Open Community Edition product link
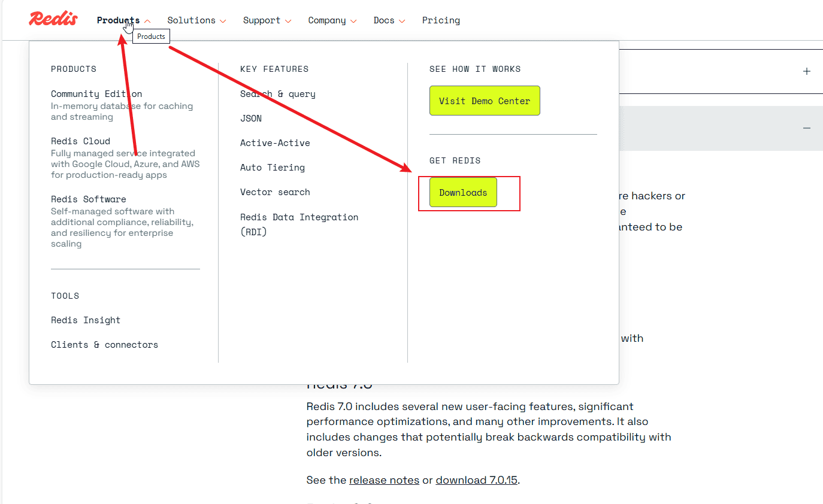Image resolution: width=823 pixels, height=504 pixels. [x=96, y=94]
